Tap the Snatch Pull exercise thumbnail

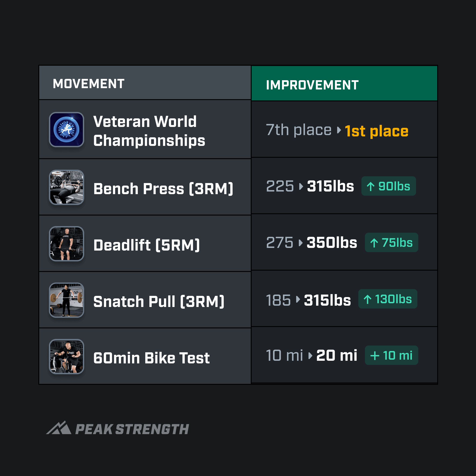click(x=67, y=300)
